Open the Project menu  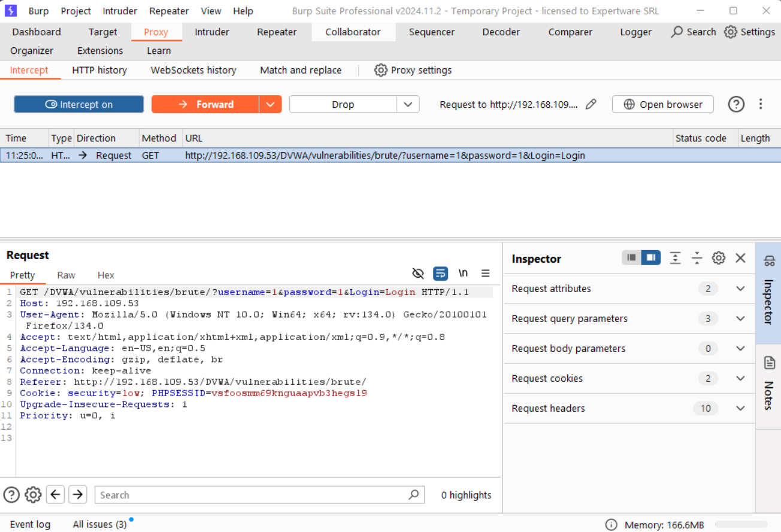(x=76, y=11)
